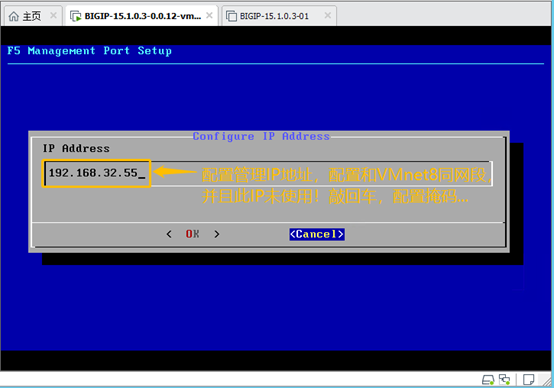
Task: Click the network adapter status icon
Action: point(505,380)
